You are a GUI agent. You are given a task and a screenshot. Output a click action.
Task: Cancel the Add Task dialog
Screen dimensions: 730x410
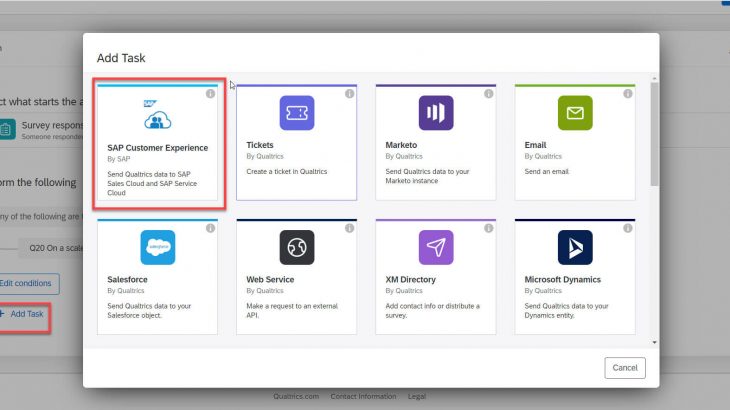pos(625,368)
